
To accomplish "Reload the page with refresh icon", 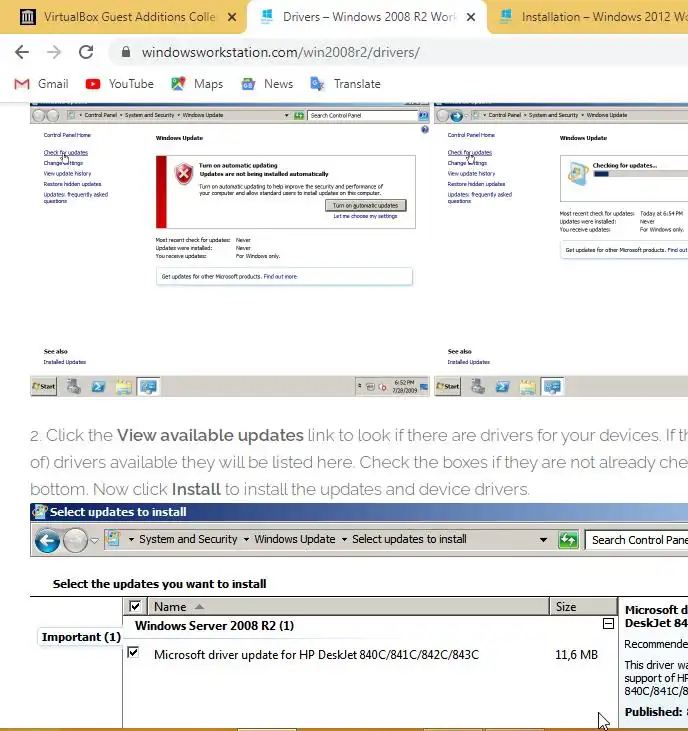I will point(86,52).
